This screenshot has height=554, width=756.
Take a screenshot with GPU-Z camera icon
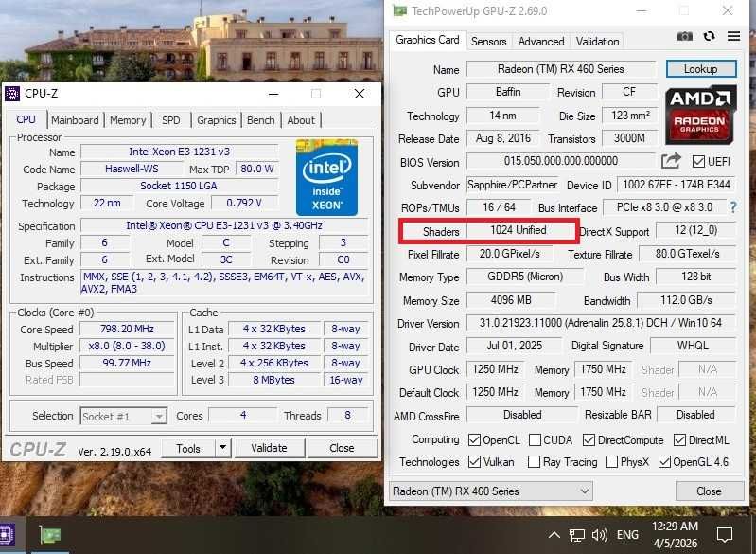[685, 36]
